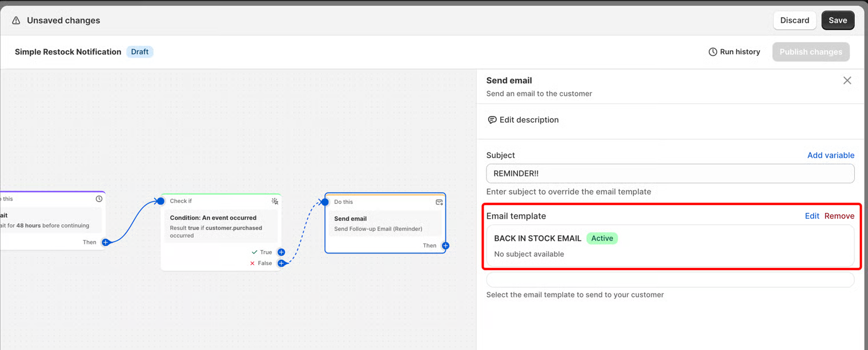Close the Send email panel
The width and height of the screenshot is (868, 350).
pyautogui.click(x=847, y=81)
